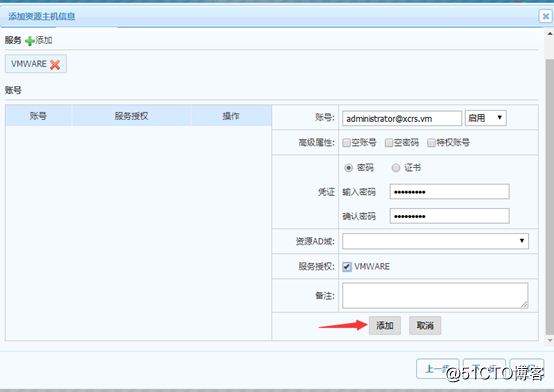Click the VMWARE service tag label

tap(29, 64)
